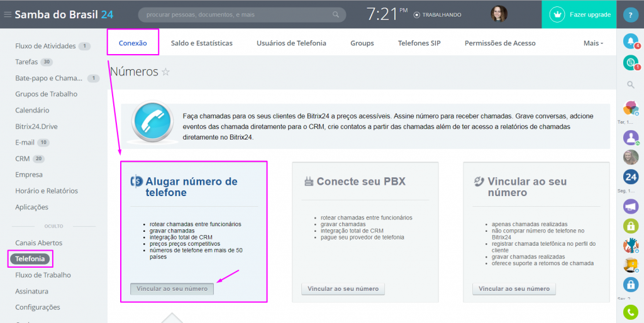Open Fluxo de Atividades in the sidebar
Viewport: 644px width, 323px height.
[45, 46]
